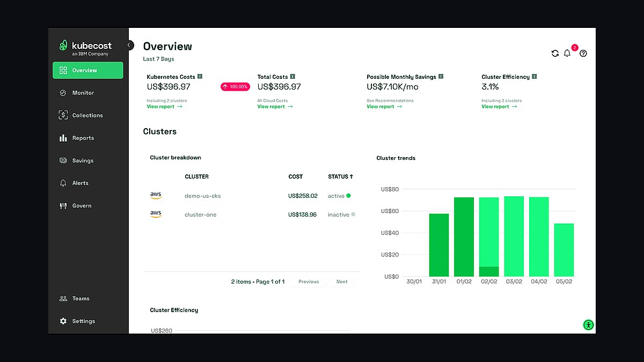The image size is (644, 362).
Task: View report under Cluster Efficiency
Action: [499, 107]
